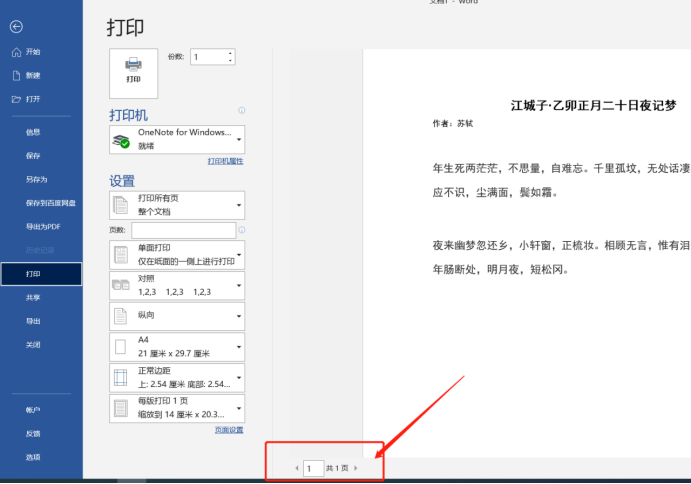The image size is (691, 484).
Task: Click the folder icon beside 打开
Action: click(16, 99)
